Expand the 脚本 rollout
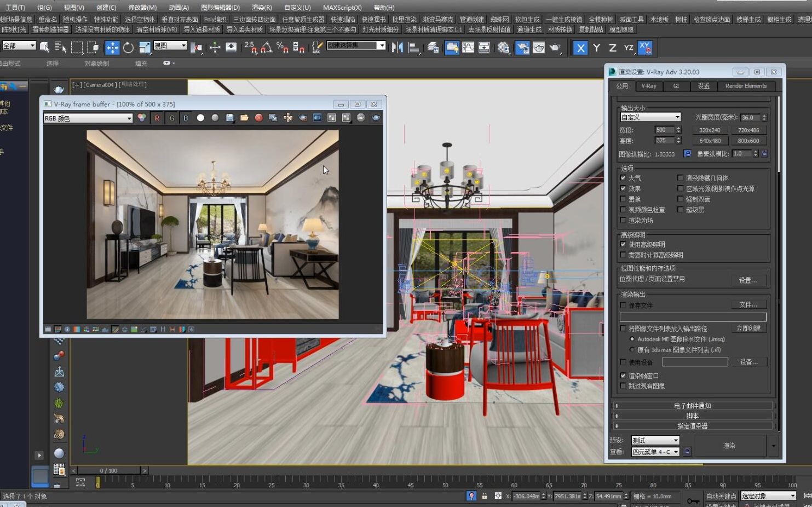Screen dimensions: 812x507 (x=692, y=416)
